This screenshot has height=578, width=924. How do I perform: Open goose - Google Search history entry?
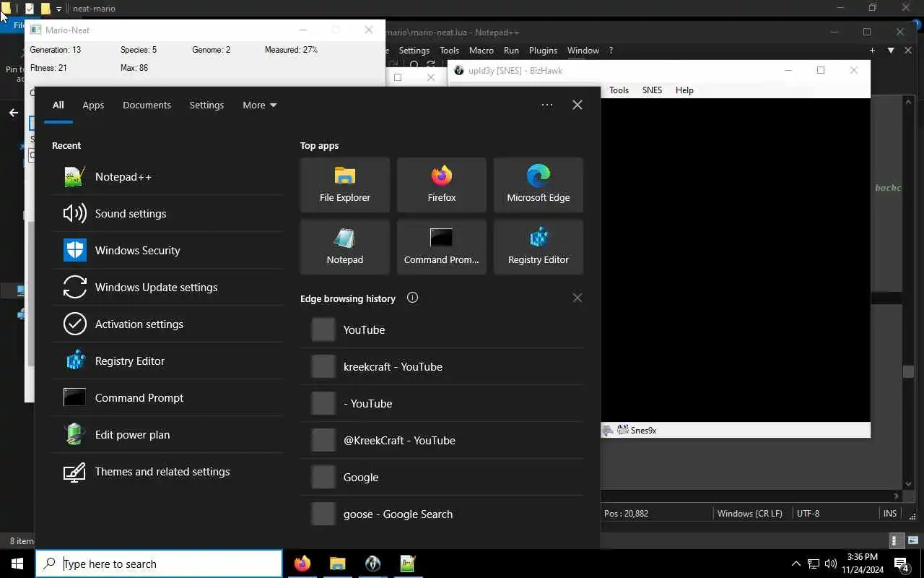pos(442,514)
